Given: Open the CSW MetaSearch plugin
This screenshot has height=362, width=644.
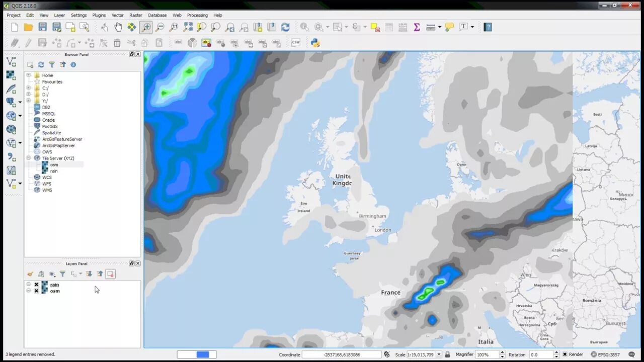Looking at the screenshot, I should tap(296, 43).
